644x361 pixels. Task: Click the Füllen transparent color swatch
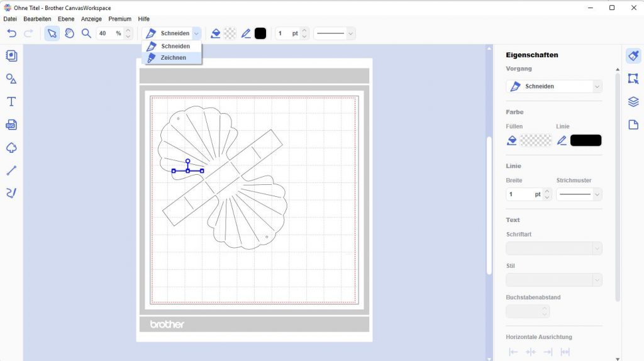(x=536, y=140)
